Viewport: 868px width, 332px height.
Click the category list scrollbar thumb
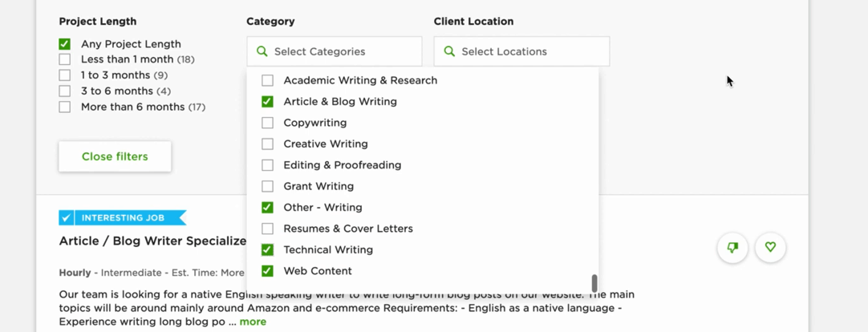pos(594,283)
